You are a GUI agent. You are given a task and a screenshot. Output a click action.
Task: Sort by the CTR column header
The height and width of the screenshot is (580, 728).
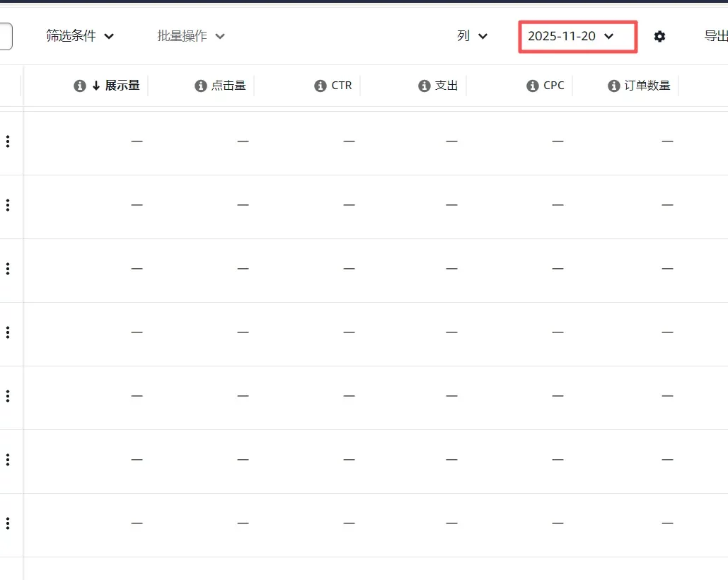[342, 86]
